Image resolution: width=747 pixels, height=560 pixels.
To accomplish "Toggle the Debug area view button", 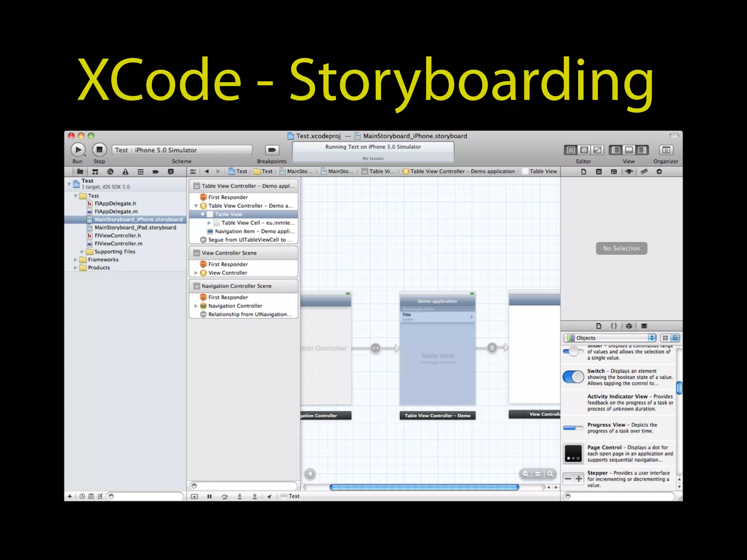I will 629,150.
